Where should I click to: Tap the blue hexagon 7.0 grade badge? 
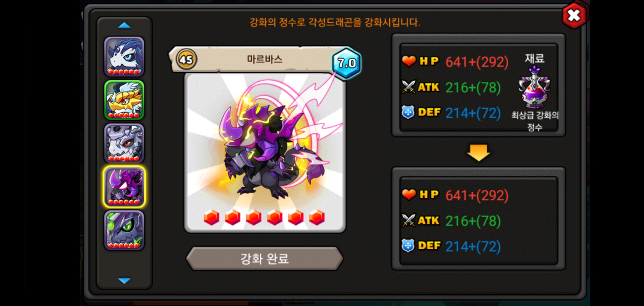(347, 63)
